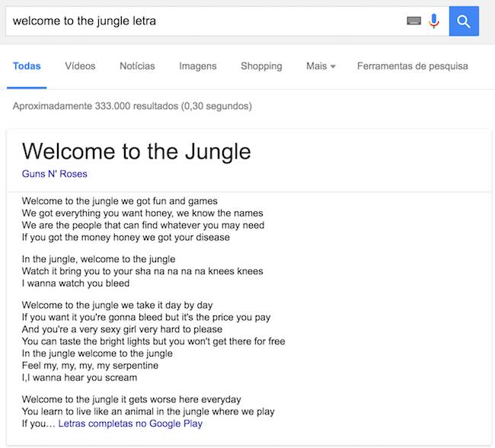Click the Aproximadamente 333.000 resultados text
The image size is (495, 448).
pyautogui.click(x=133, y=106)
